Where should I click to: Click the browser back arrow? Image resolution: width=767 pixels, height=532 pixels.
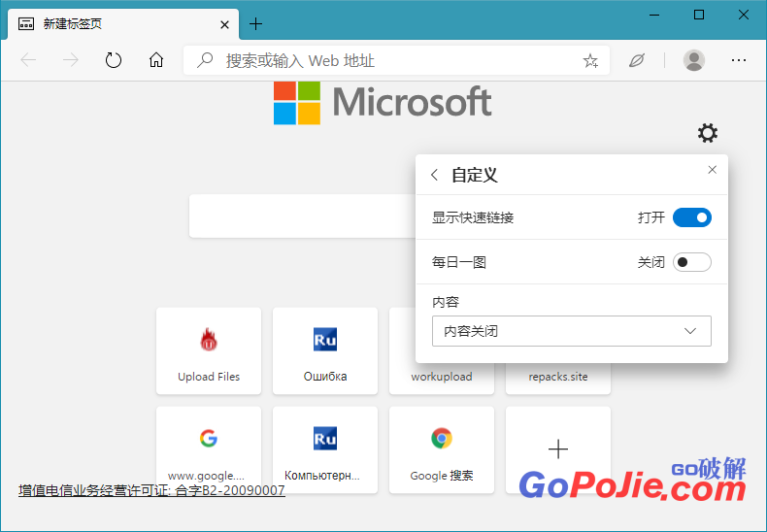point(28,60)
